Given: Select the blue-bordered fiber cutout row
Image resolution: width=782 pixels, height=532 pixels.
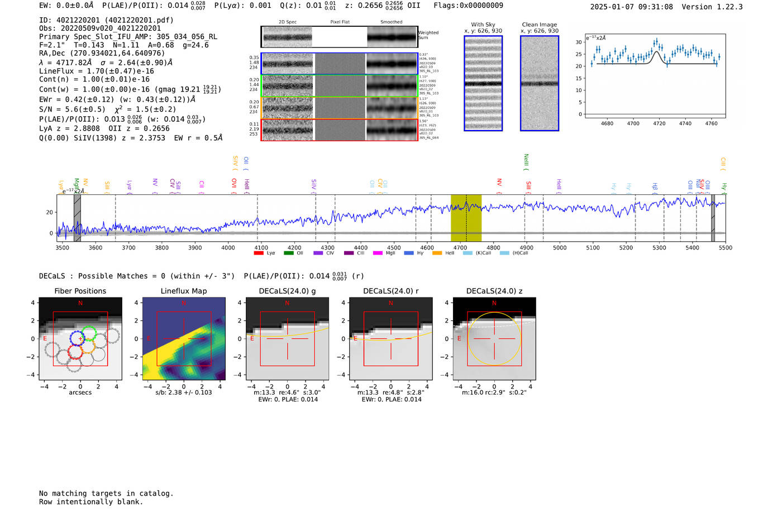Looking at the screenshot, I should (x=340, y=64).
